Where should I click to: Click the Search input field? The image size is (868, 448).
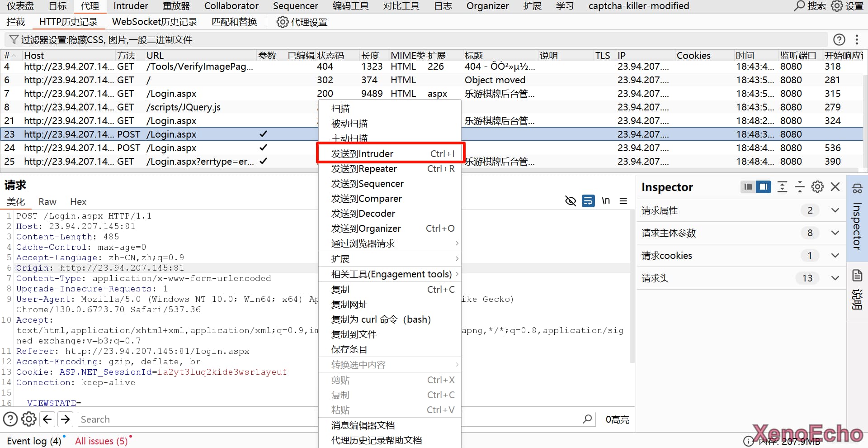[x=316, y=419]
